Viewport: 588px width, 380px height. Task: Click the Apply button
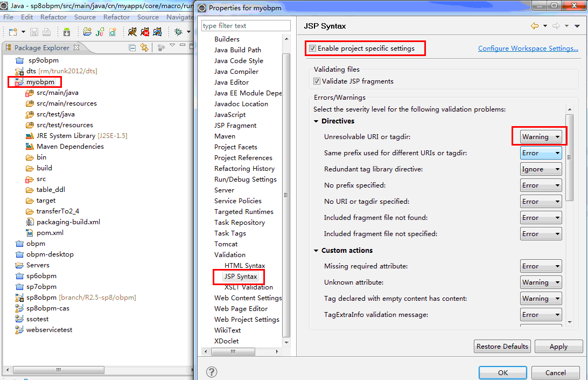pos(558,346)
